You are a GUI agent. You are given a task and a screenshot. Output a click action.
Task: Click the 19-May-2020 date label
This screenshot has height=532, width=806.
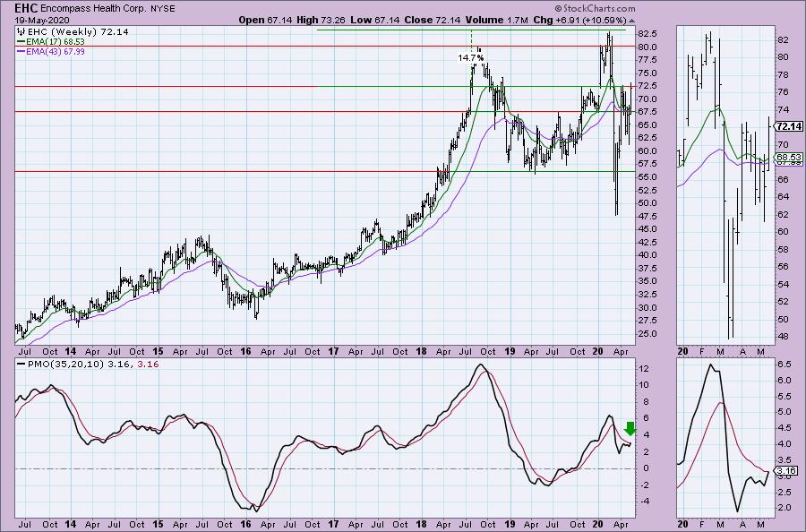[x=41, y=20]
